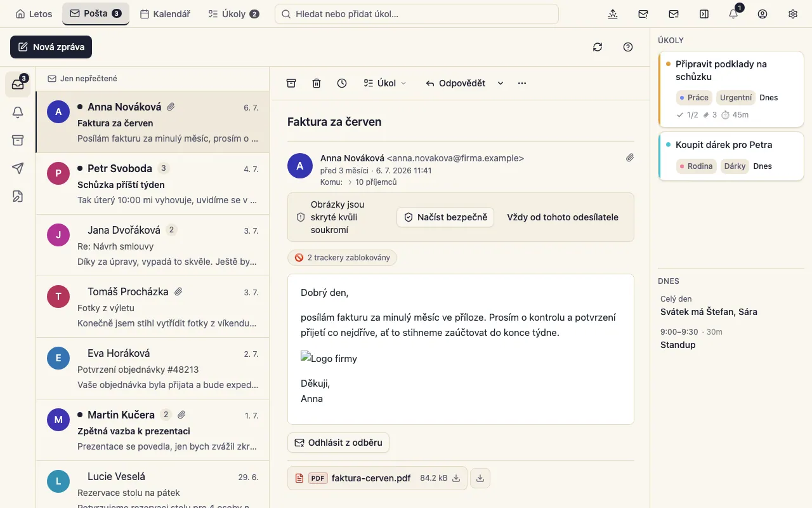
Task: Refresh the mailbox with the sync icon
Action: (598, 47)
